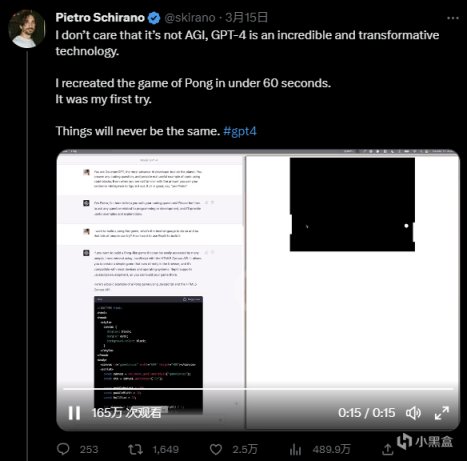The height and width of the screenshot is (461, 467).
Task: Click the Pietro Schirano display name
Action: click(x=100, y=17)
